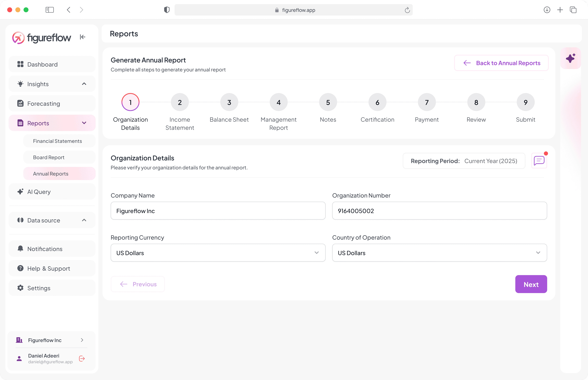Jump to step 9 Submit

pos(526,102)
